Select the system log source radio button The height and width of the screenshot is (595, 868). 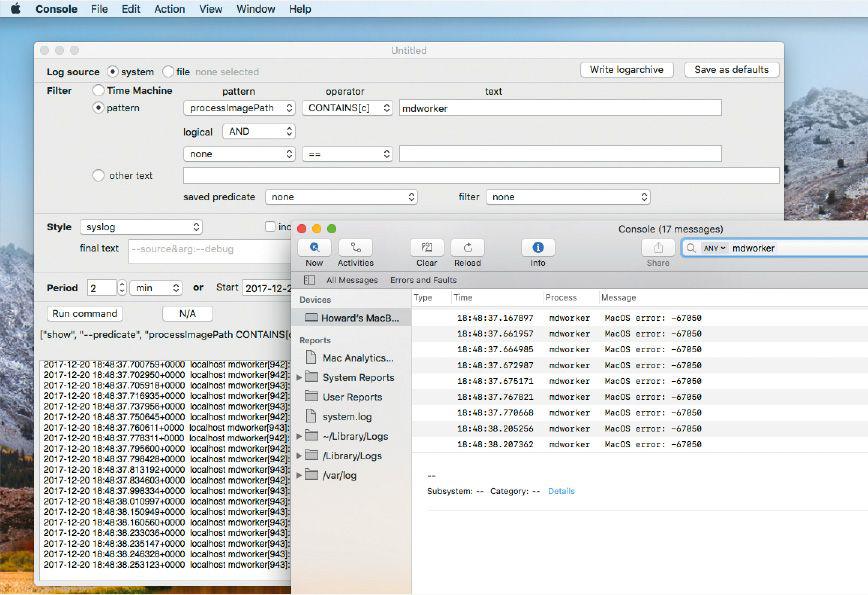click(113, 71)
